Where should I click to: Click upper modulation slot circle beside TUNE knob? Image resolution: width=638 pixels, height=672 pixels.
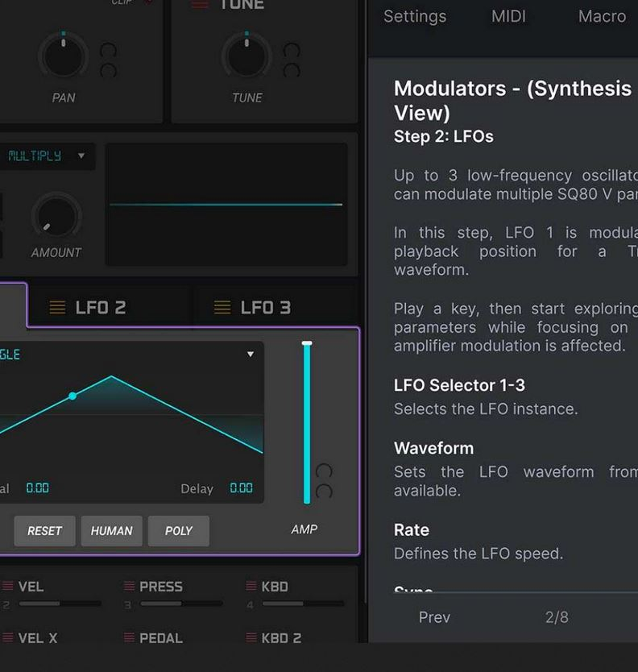(x=292, y=50)
